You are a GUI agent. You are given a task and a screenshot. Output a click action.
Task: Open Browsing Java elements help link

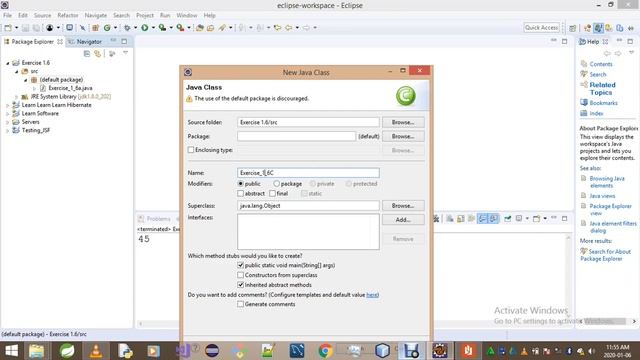point(607,182)
